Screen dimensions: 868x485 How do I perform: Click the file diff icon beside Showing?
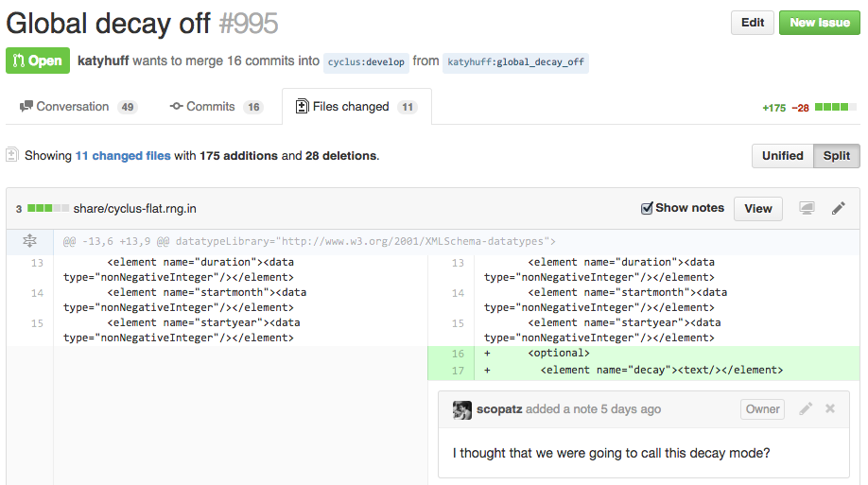[12, 155]
